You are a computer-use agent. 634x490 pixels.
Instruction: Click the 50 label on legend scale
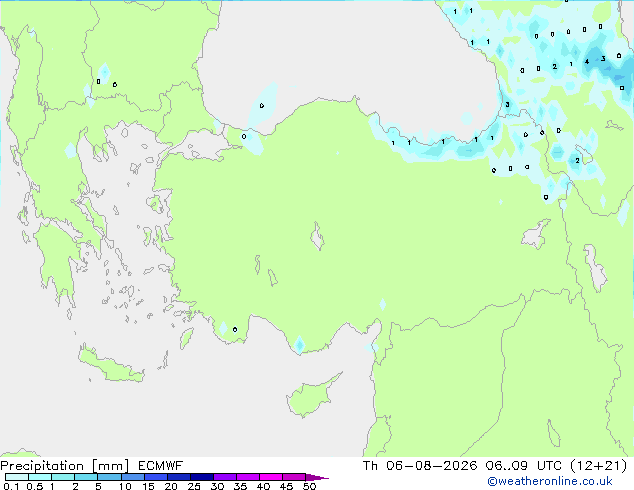click(x=310, y=486)
